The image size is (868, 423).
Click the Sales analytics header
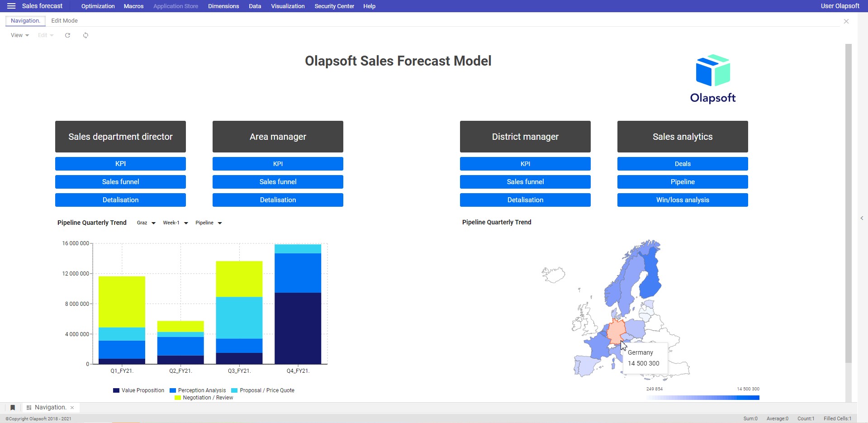pyautogui.click(x=683, y=137)
